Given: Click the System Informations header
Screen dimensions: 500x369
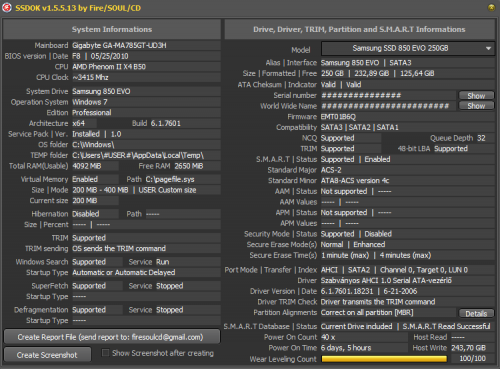Looking at the screenshot, I should tap(112, 29).
